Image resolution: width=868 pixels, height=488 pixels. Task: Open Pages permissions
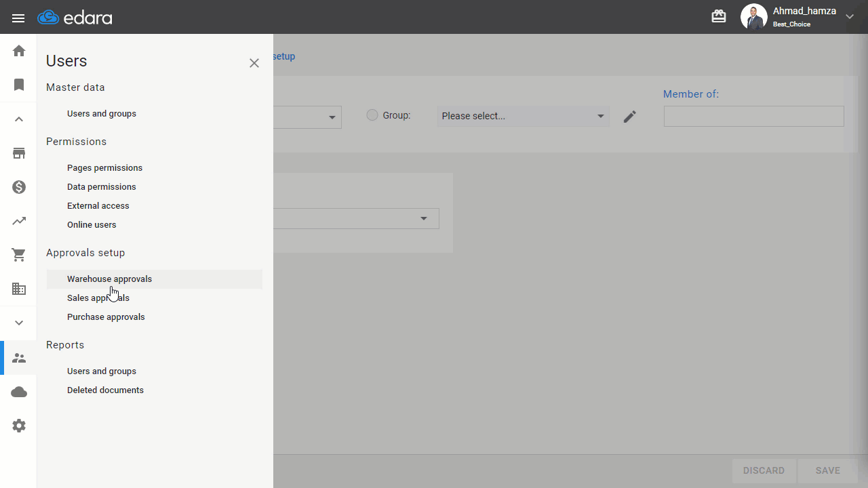tap(104, 168)
